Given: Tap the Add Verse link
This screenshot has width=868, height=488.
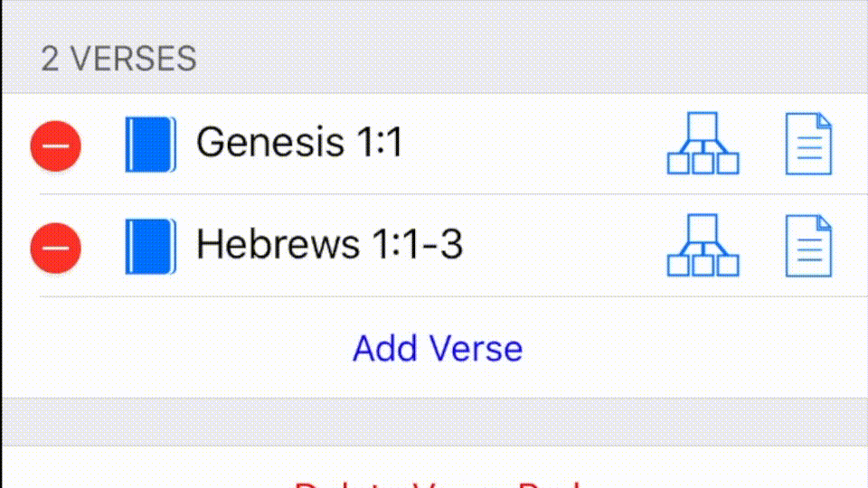Looking at the screenshot, I should [438, 348].
